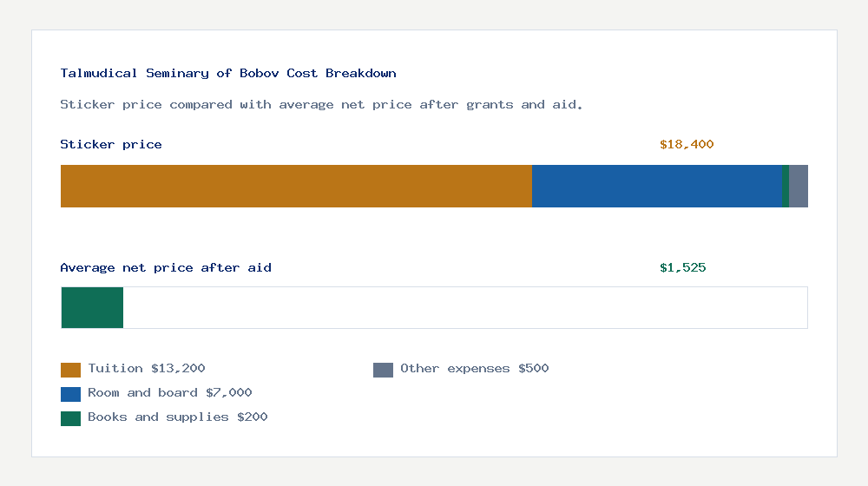
Task: Select the blue room and board segment
Action: click(657, 186)
